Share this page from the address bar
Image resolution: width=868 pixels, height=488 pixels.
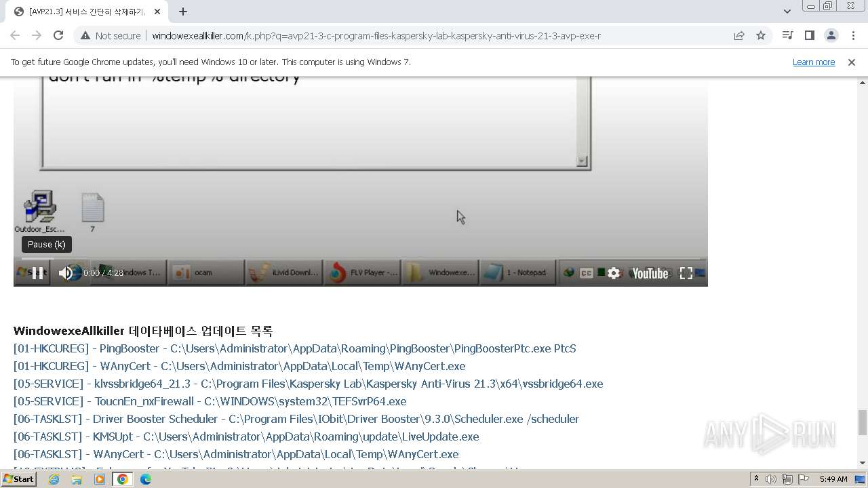click(739, 35)
